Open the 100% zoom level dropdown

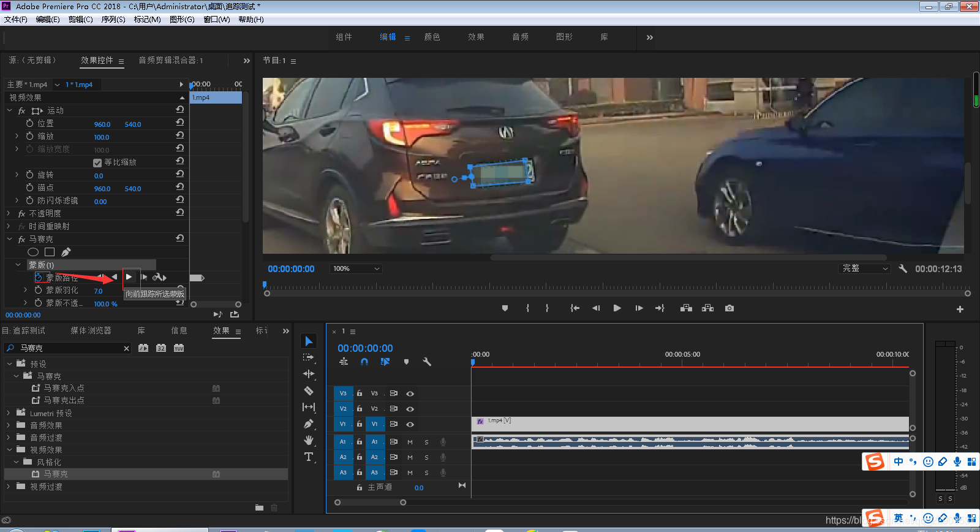356,268
